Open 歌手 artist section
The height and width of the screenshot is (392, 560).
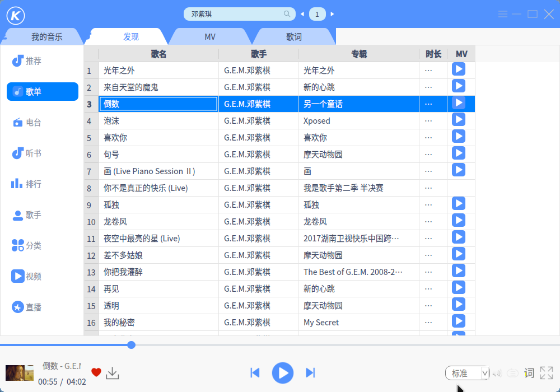(x=27, y=215)
